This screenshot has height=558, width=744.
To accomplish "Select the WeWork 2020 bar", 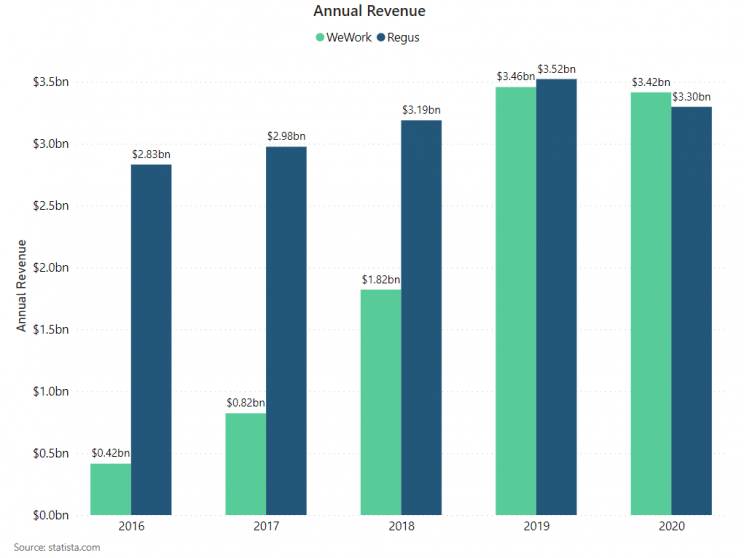I will click(651, 304).
